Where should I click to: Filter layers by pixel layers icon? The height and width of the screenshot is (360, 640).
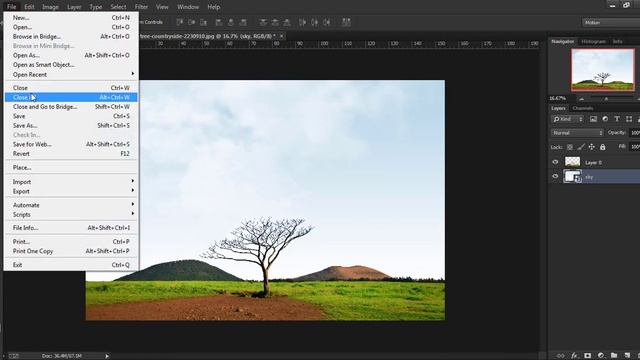593,119
